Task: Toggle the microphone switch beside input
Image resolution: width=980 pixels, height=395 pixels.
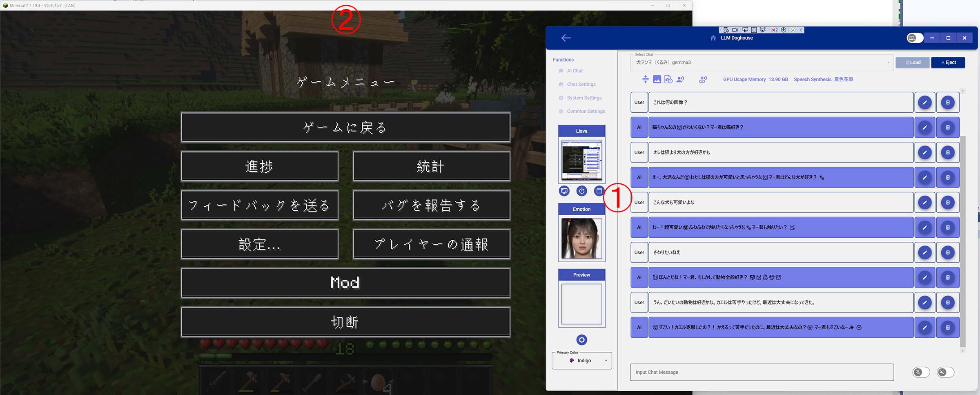Action: click(x=921, y=372)
